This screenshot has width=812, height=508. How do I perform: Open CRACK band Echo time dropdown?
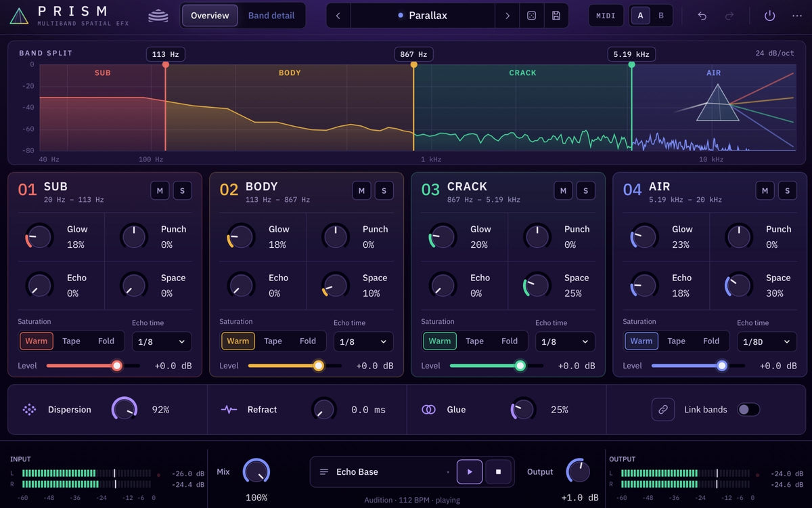565,341
